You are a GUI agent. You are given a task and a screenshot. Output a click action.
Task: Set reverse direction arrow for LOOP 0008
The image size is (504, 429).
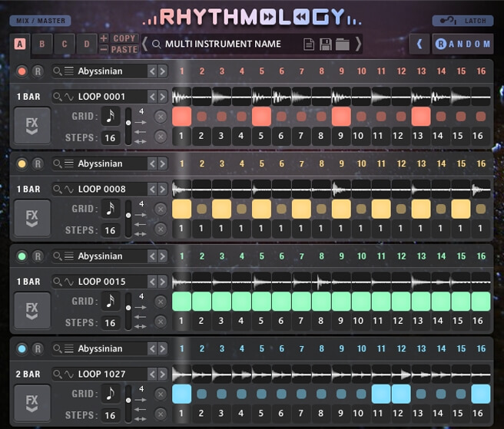pos(141,224)
